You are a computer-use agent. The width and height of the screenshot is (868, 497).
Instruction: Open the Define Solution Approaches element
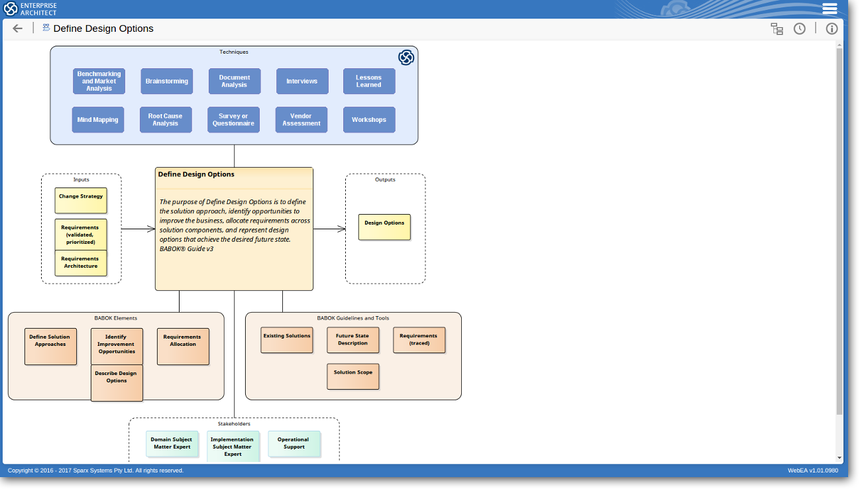pyautogui.click(x=51, y=346)
